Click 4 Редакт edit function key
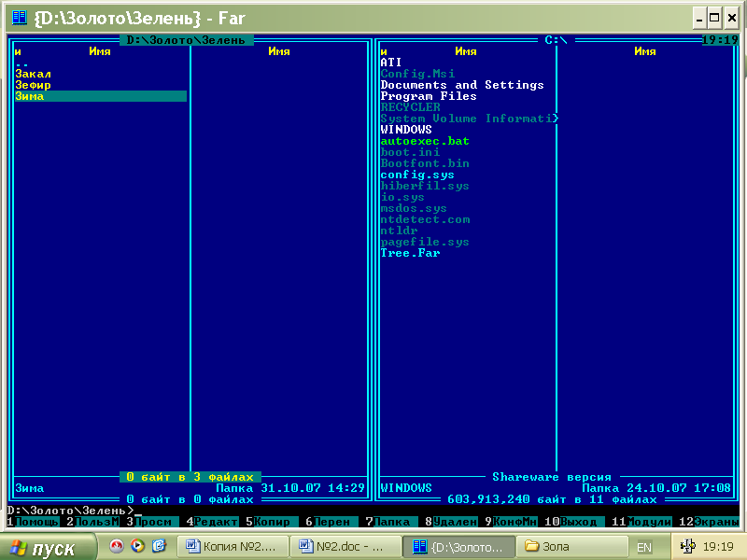The height and width of the screenshot is (560, 747). [212, 522]
